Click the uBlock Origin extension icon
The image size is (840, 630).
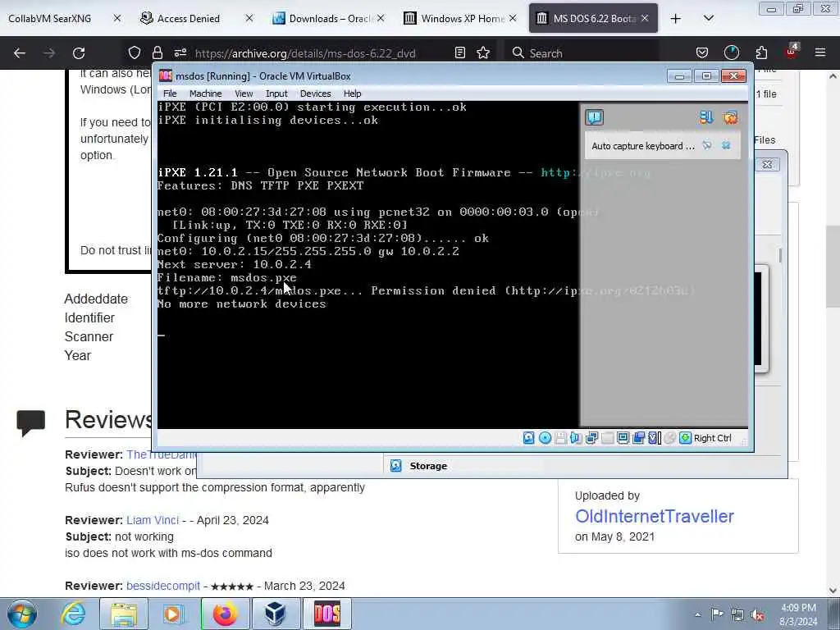(792, 52)
